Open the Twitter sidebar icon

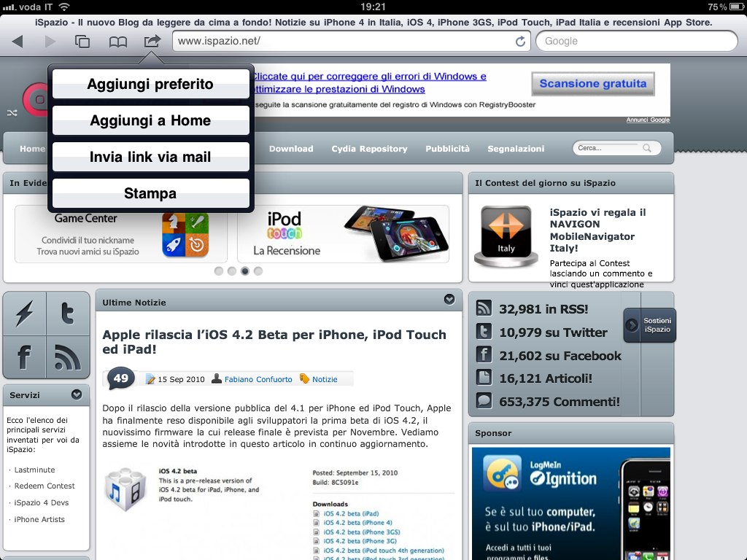click(68, 314)
